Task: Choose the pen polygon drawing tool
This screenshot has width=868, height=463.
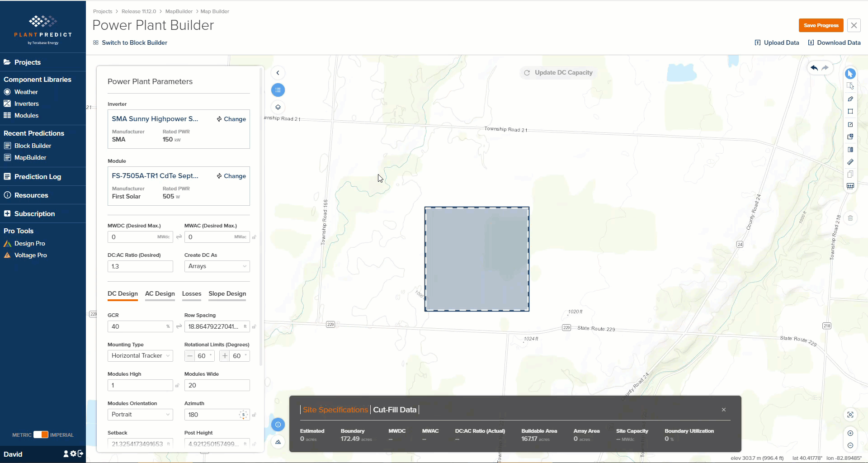Action: coord(850,99)
